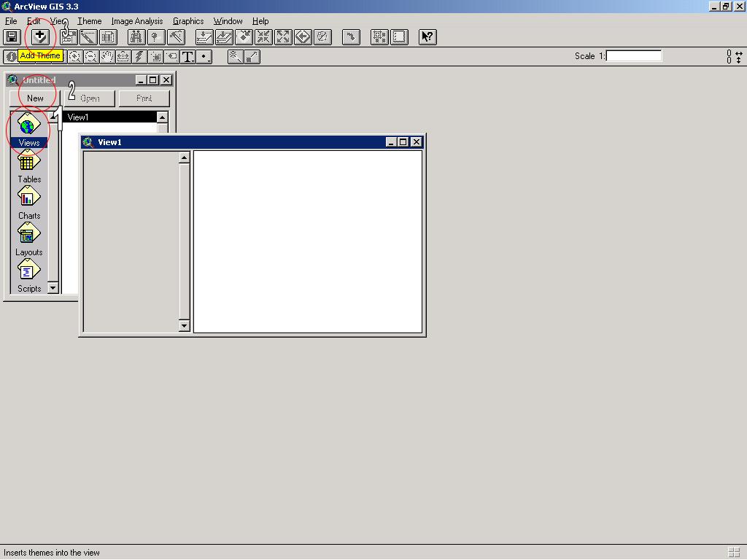Click up arrow of View1 list scrollbar
747x560 pixels.
tap(162, 117)
